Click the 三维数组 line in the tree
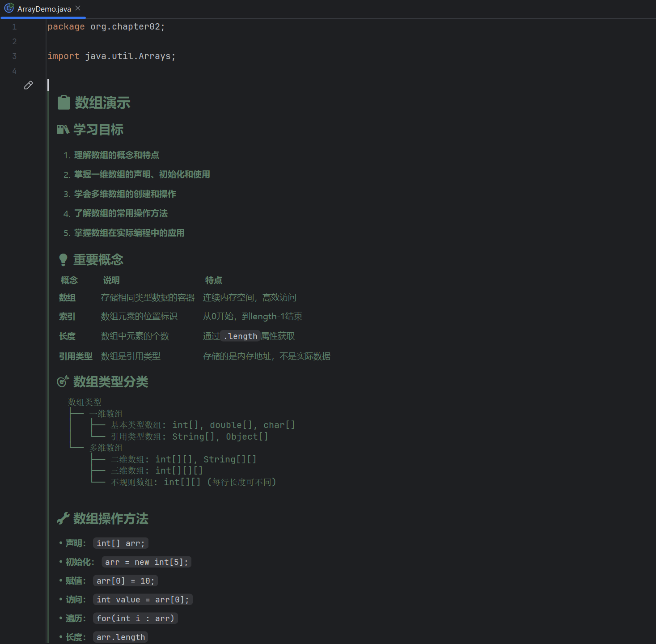Screen dimensions: 656x644 click(x=157, y=471)
